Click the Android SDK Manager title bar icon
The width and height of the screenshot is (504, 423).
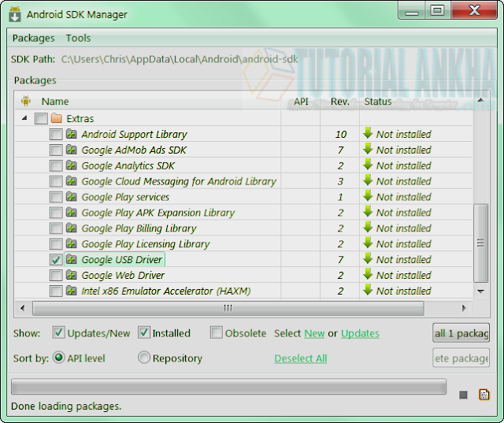(15, 14)
